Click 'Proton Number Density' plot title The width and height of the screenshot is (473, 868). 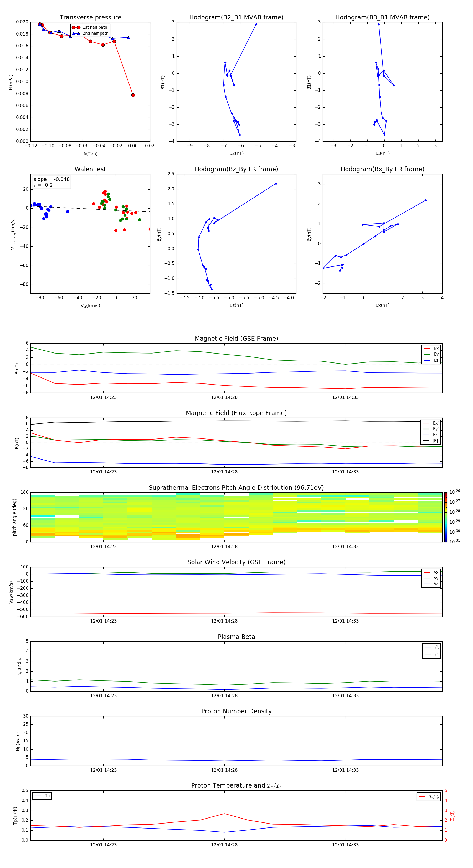tap(236, 711)
